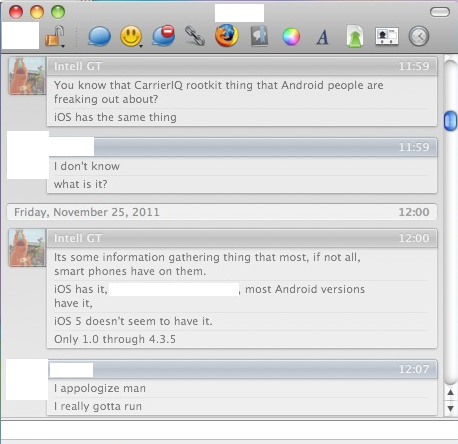Click the block contact bubble icon

pyautogui.click(x=163, y=36)
